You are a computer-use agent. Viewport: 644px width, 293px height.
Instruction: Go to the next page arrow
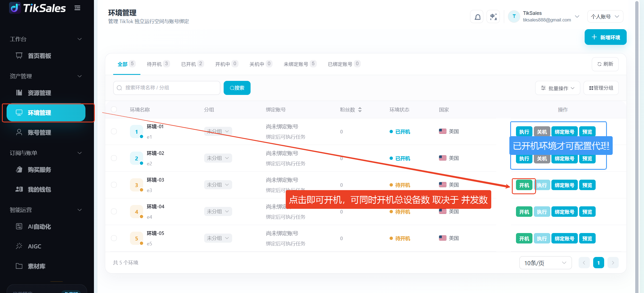(613, 263)
